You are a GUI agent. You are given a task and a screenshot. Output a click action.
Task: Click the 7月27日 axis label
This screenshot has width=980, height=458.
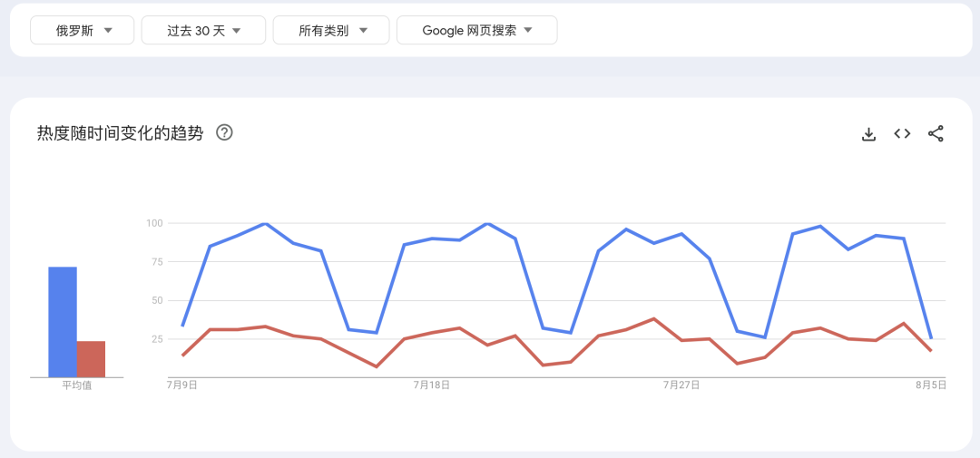pyautogui.click(x=681, y=385)
